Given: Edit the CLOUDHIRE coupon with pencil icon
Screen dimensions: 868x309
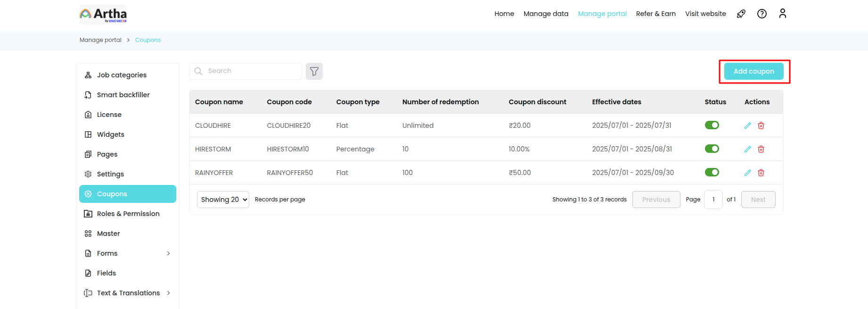Looking at the screenshot, I should (747, 125).
